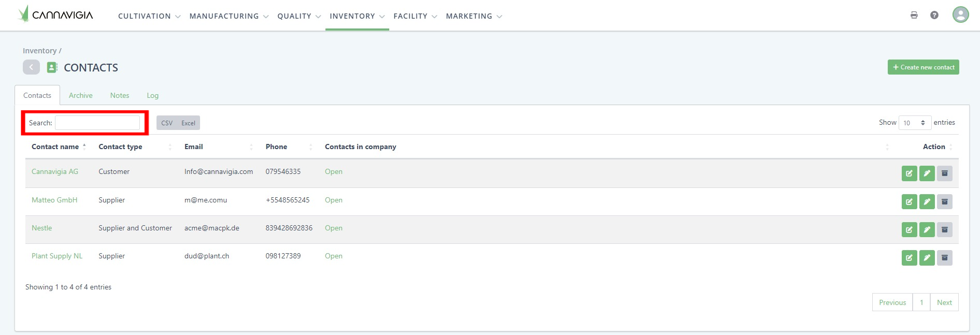Open the user profile avatar
This screenshot has height=335, width=980.
(960, 14)
